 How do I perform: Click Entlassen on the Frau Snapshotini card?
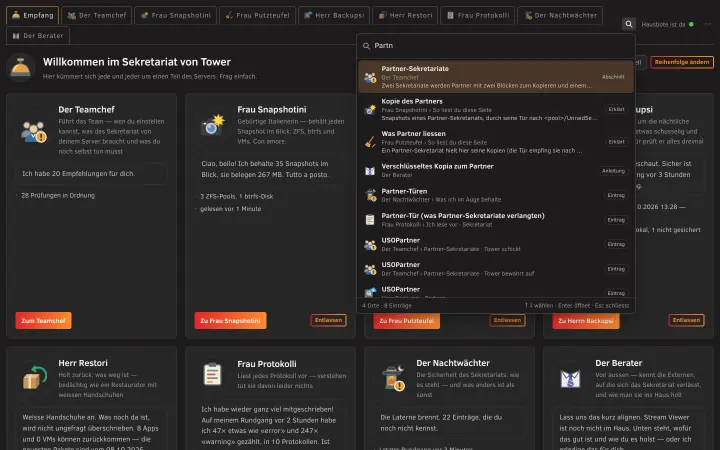pyautogui.click(x=328, y=320)
